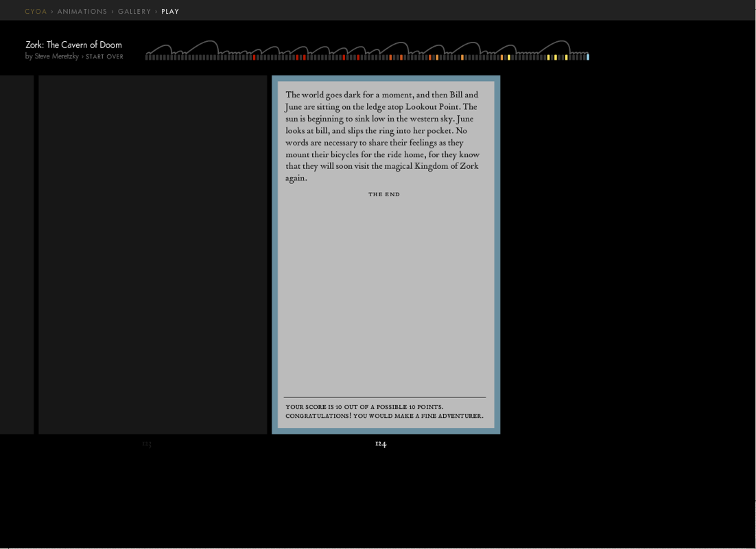Open the Animations section in the breadcrumb
This screenshot has height=549, width=756.
[x=82, y=12]
